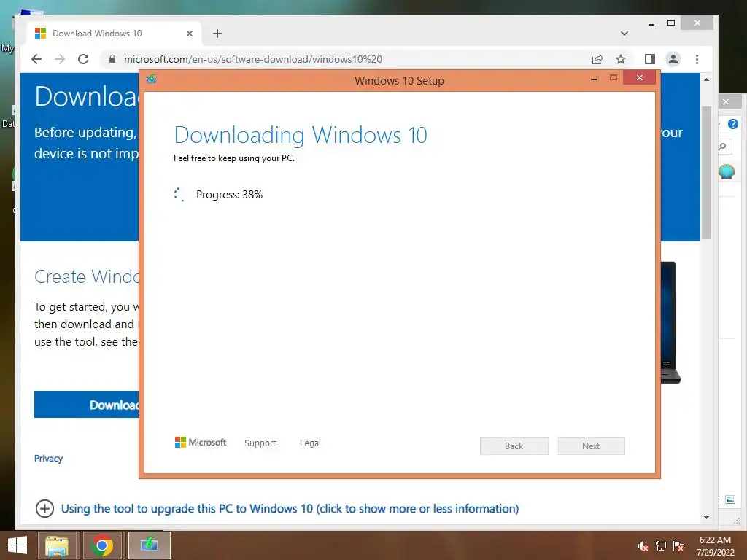Click the padlock site info icon

(112, 59)
